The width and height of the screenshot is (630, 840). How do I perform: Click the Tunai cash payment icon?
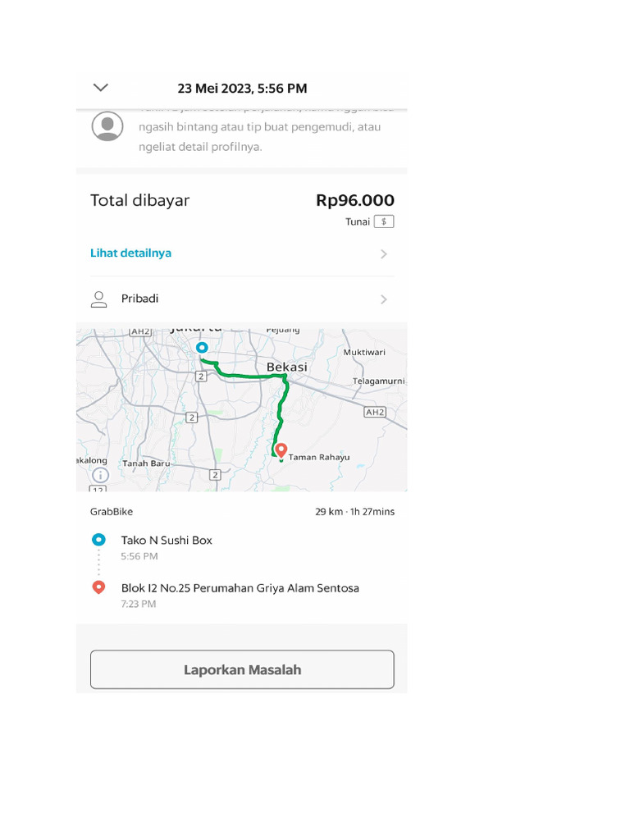[383, 221]
